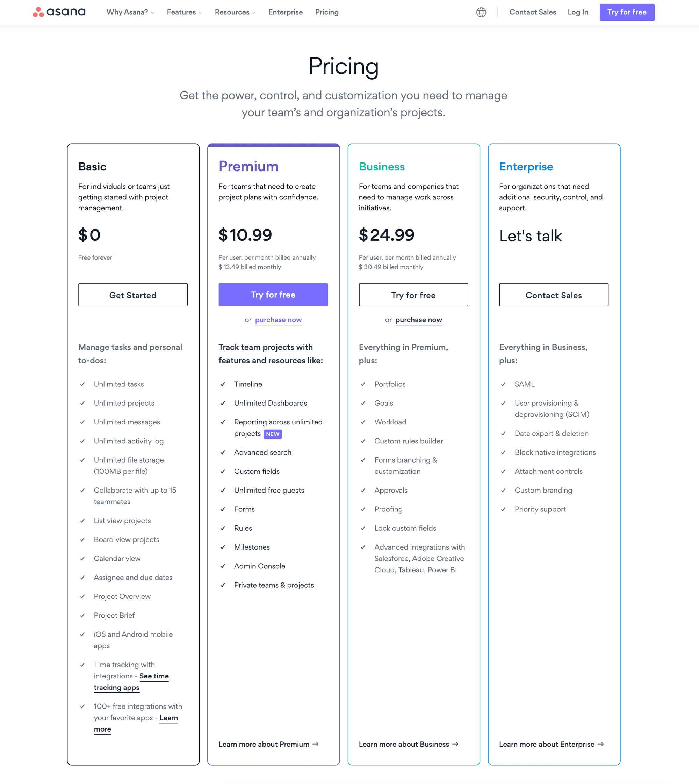Image resolution: width=699 pixels, height=784 pixels.
Task: Click checkmark next to Portfolios feature
Action: [363, 384]
